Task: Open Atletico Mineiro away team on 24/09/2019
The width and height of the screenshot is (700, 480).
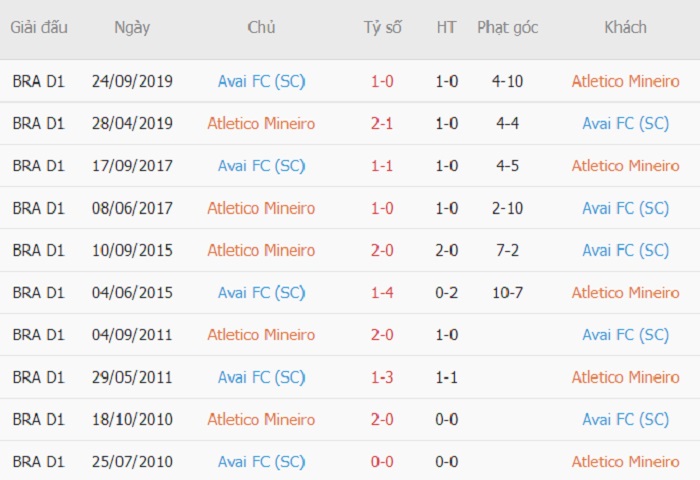Action: coord(625,81)
